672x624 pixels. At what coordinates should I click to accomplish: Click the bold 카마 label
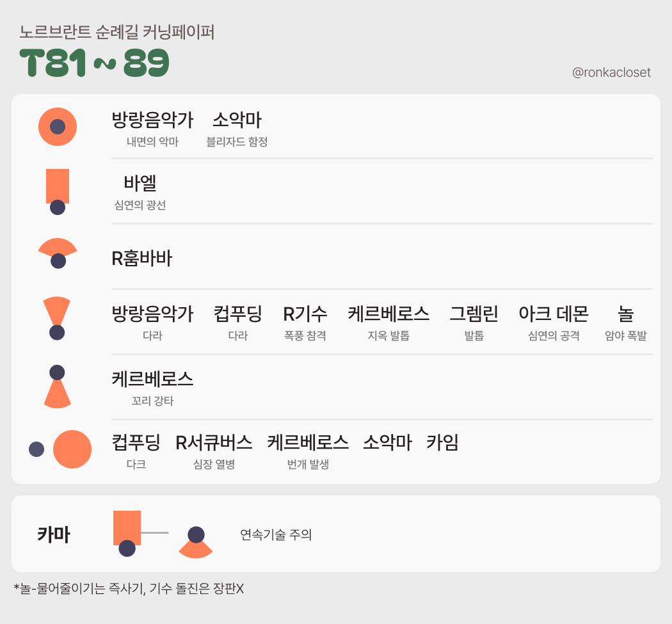54,534
